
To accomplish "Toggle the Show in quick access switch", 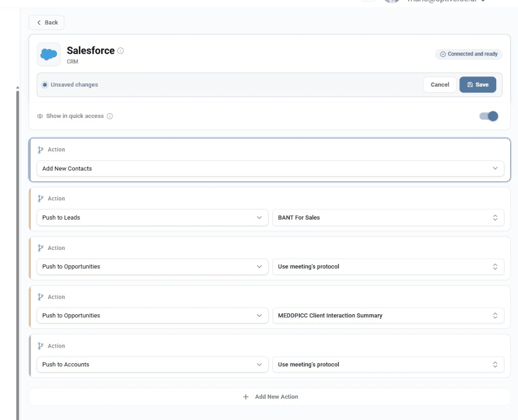I will point(489,116).
